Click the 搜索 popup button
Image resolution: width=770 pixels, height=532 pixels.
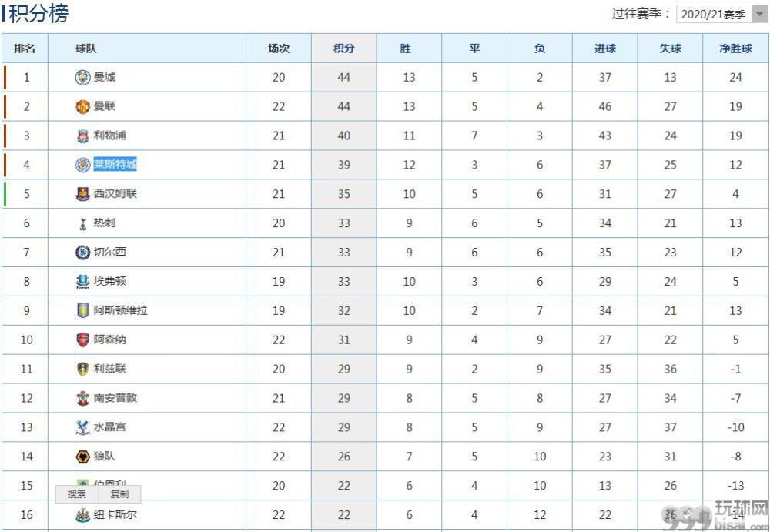(x=77, y=494)
